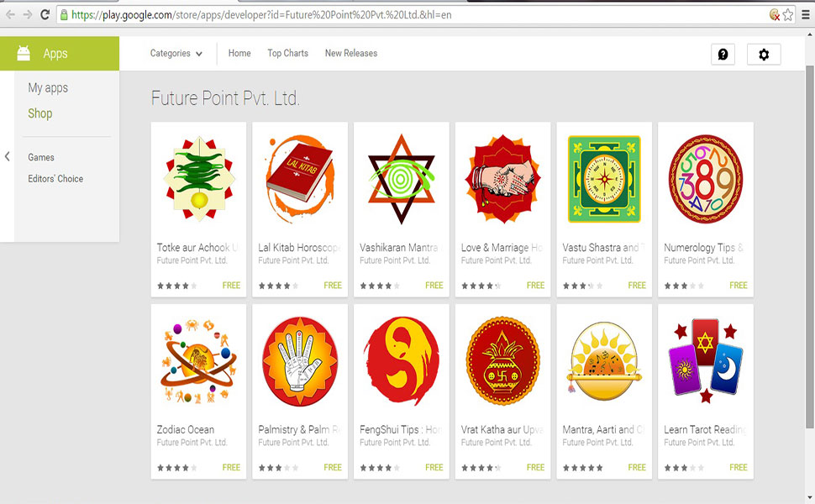Click the help question mark icon
815x504 pixels.
[723, 54]
